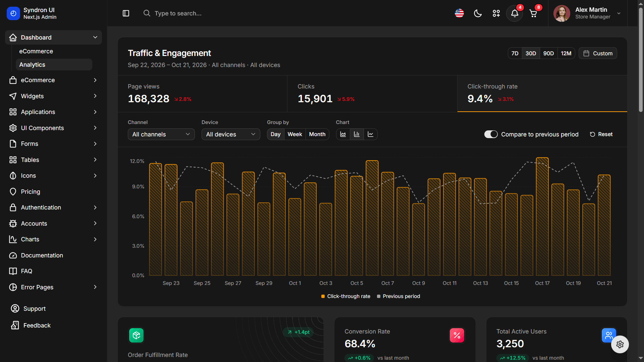Open Analytics submenu item

54,65
